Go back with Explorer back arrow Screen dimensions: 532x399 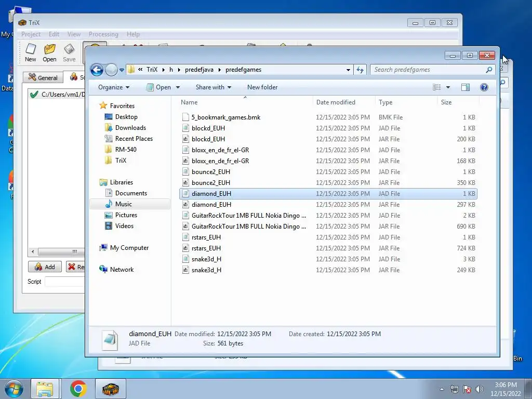(97, 70)
